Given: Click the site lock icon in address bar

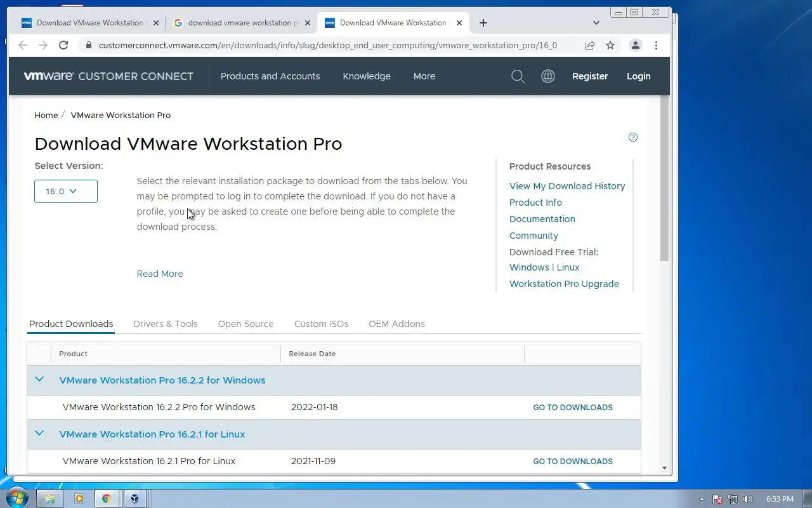Looking at the screenshot, I should coord(88,46).
